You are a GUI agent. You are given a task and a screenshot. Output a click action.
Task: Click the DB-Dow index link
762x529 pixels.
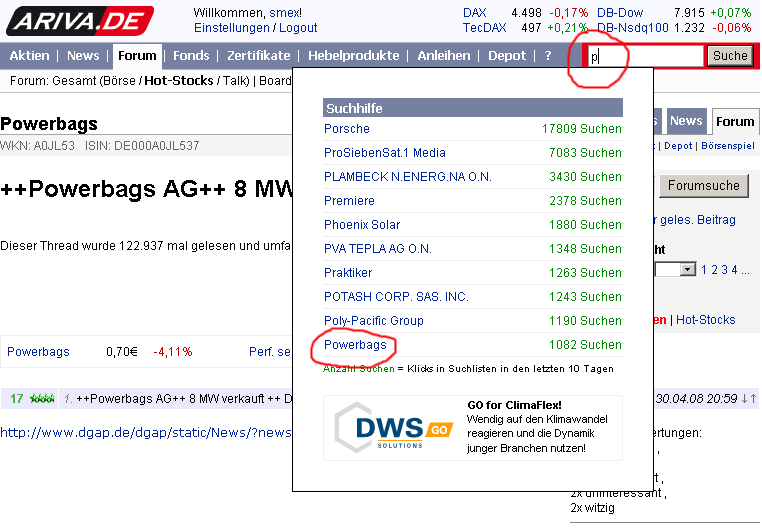pyautogui.click(x=620, y=13)
